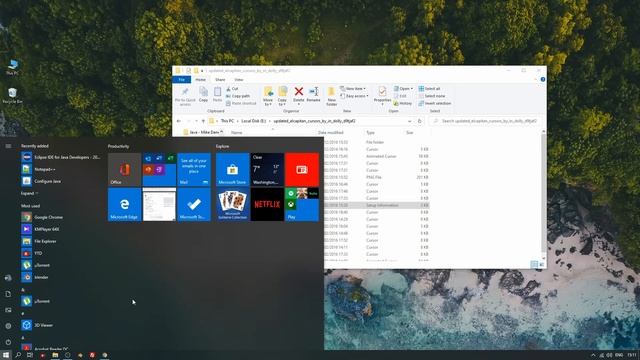The image size is (640, 360).
Task: Open the Open dropdown in ribbon
Action: pyautogui.click(x=403, y=89)
